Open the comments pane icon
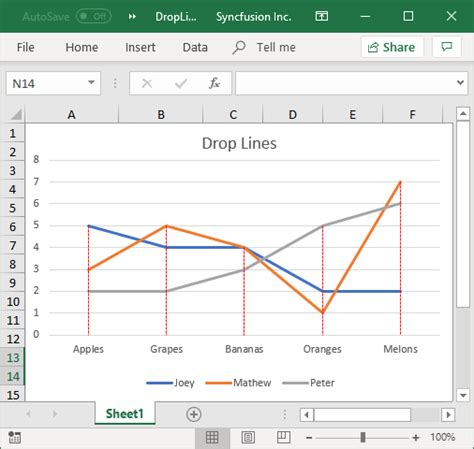Viewport: 474px width, 449px height. coord(447,47)
